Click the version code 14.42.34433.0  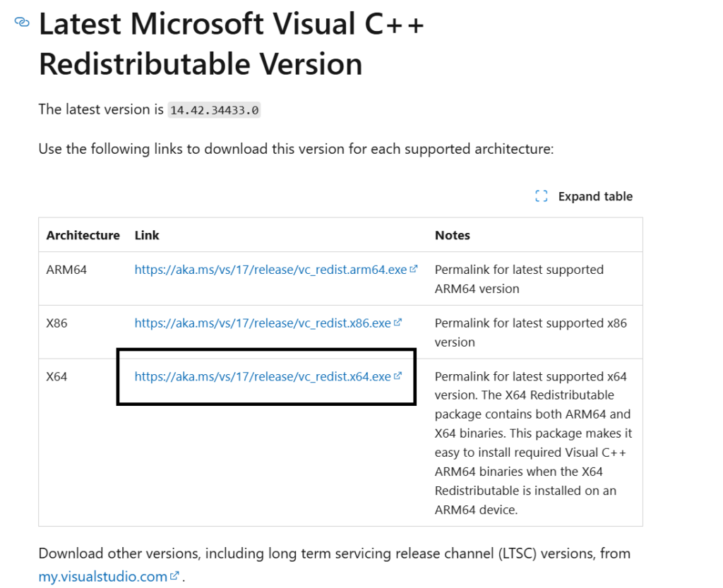pos(215,110)
